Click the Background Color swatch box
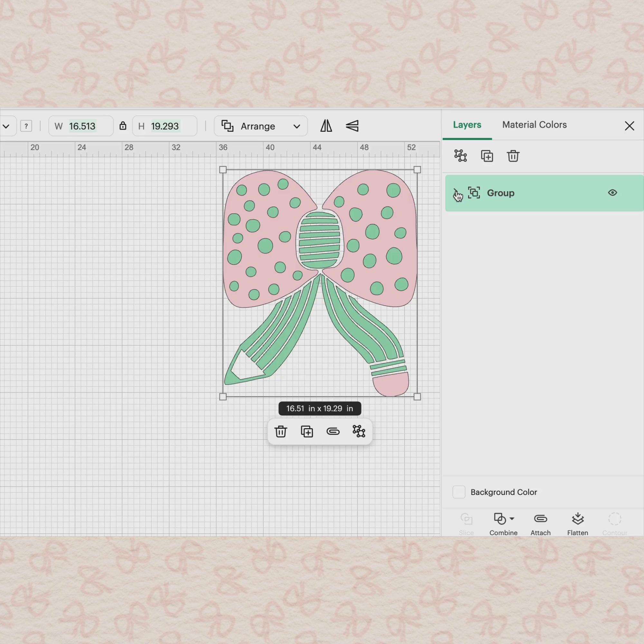 pyautogui.click(x=459, y=492)
